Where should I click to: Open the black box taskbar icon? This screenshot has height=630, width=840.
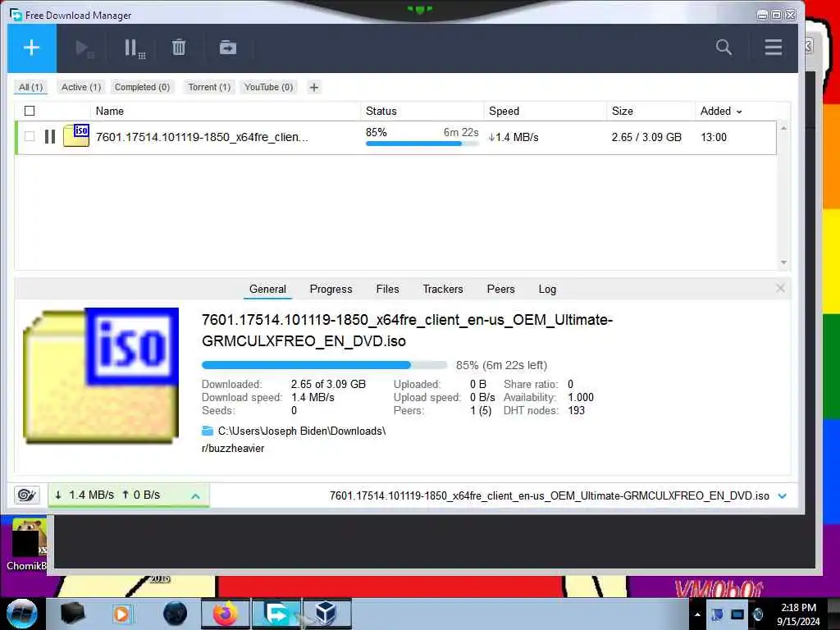(72, 614)
